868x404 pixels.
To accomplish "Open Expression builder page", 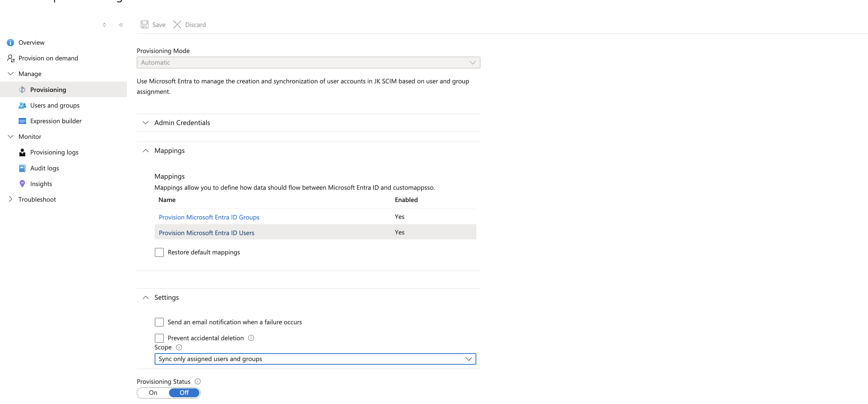I will pyautogui.click(x=56, y=121).
